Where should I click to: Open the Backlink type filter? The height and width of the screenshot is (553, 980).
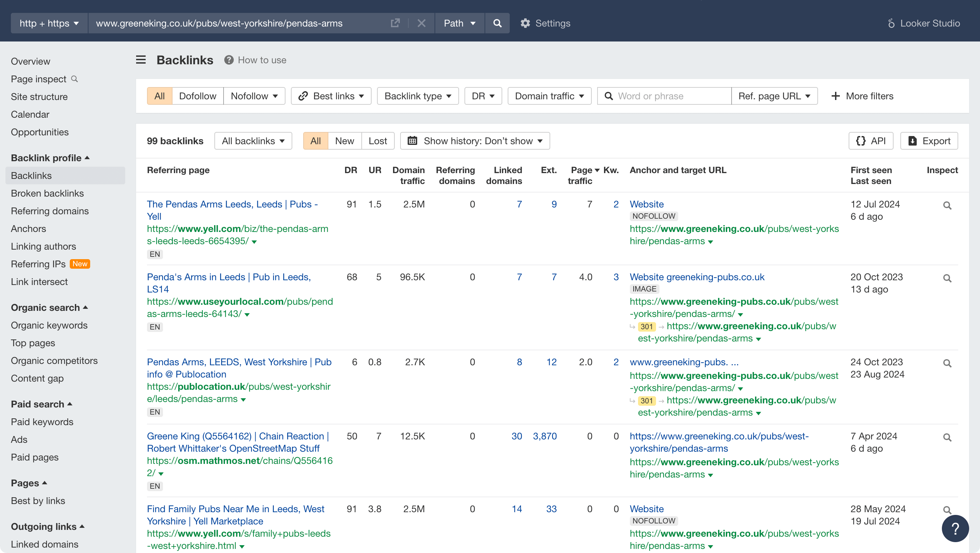tap(418, 96)
